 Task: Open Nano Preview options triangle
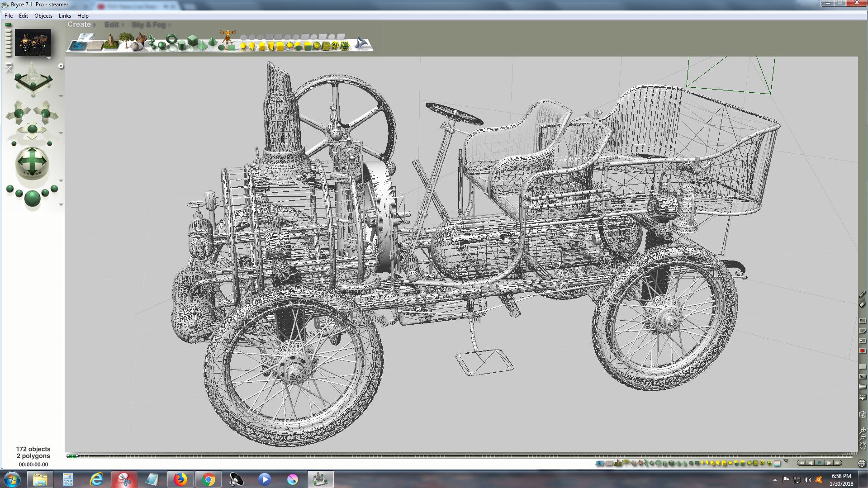pyautogui.click(x=49, y=58)
